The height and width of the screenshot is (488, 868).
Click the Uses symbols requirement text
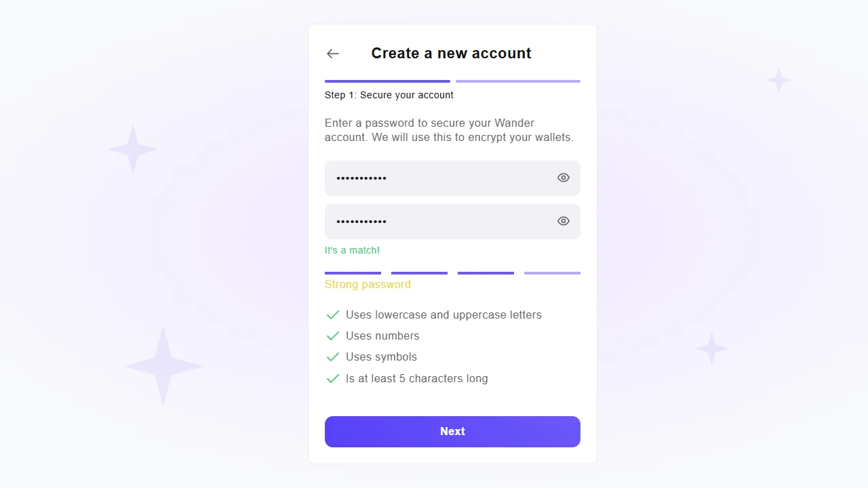[x=381, y=357]
